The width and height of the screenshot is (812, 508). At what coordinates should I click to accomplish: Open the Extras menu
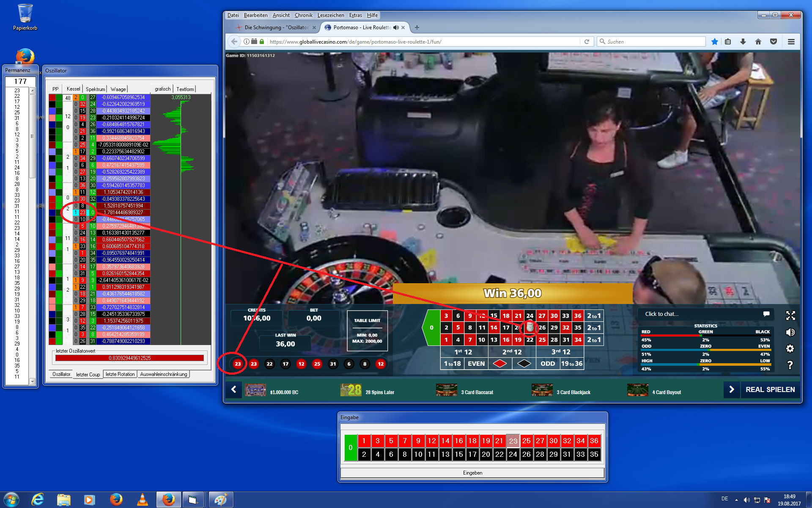tap(355, 15)
